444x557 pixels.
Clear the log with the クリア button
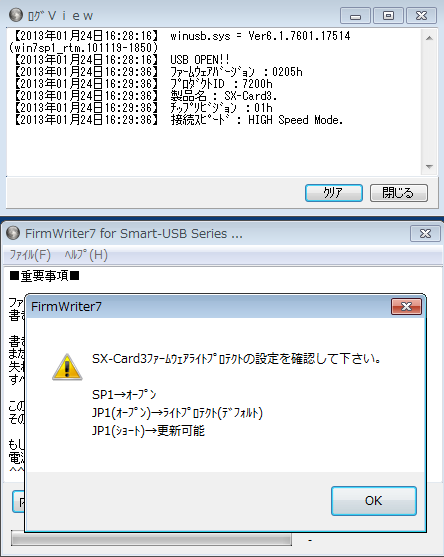(334, 193)
